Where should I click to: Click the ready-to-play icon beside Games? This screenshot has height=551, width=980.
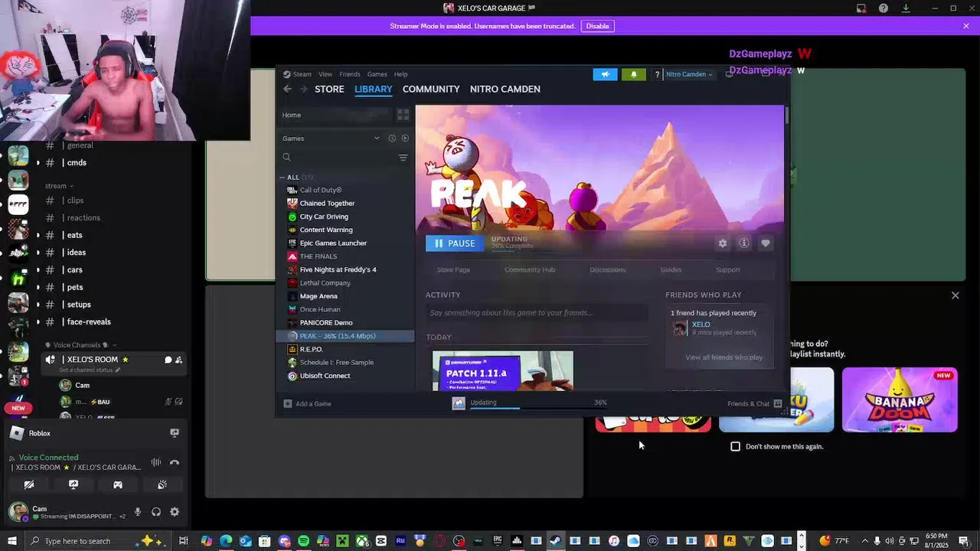[x=405, y=139]
